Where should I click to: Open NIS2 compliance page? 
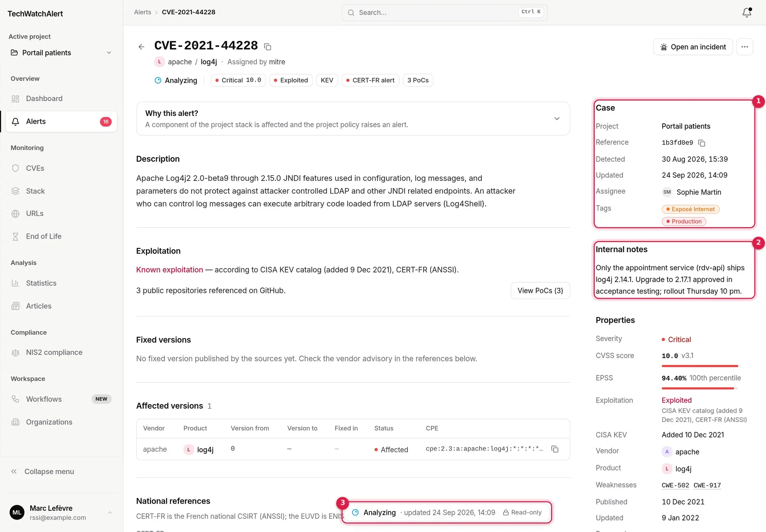click(x=61, y=352)
